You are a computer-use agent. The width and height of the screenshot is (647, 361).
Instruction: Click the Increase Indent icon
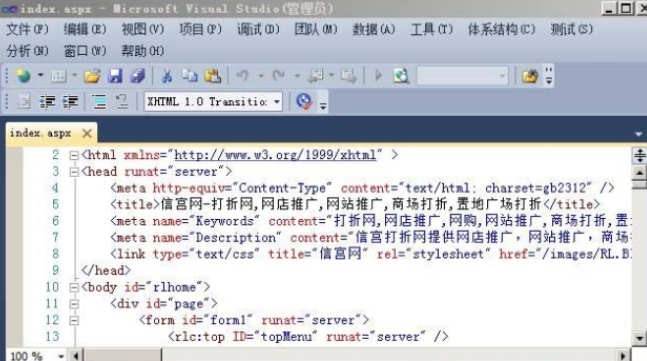click(70, 101)
